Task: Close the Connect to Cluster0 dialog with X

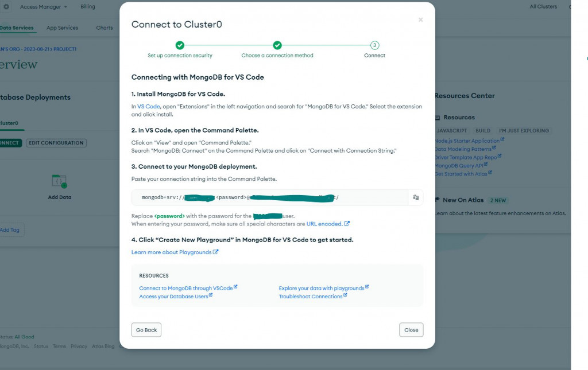Action: [420, 20]
